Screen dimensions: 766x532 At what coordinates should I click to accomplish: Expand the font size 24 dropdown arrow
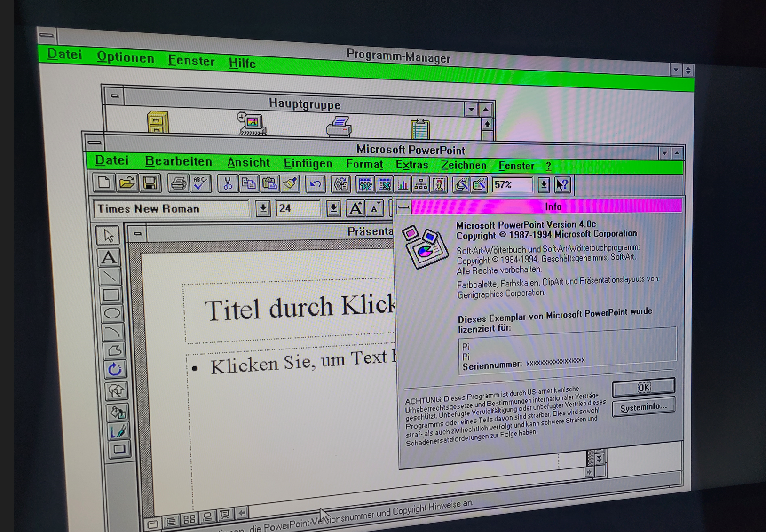click(333, 208)
